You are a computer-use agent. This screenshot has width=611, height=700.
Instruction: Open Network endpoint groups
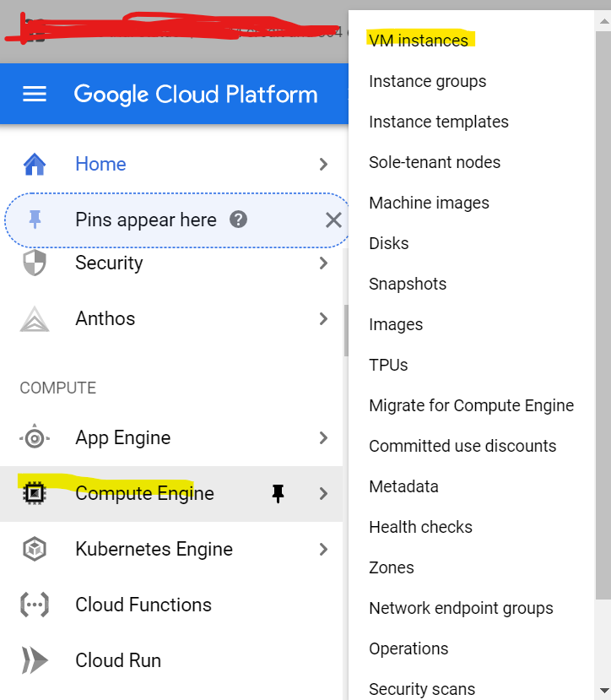(x=461, y=609)
